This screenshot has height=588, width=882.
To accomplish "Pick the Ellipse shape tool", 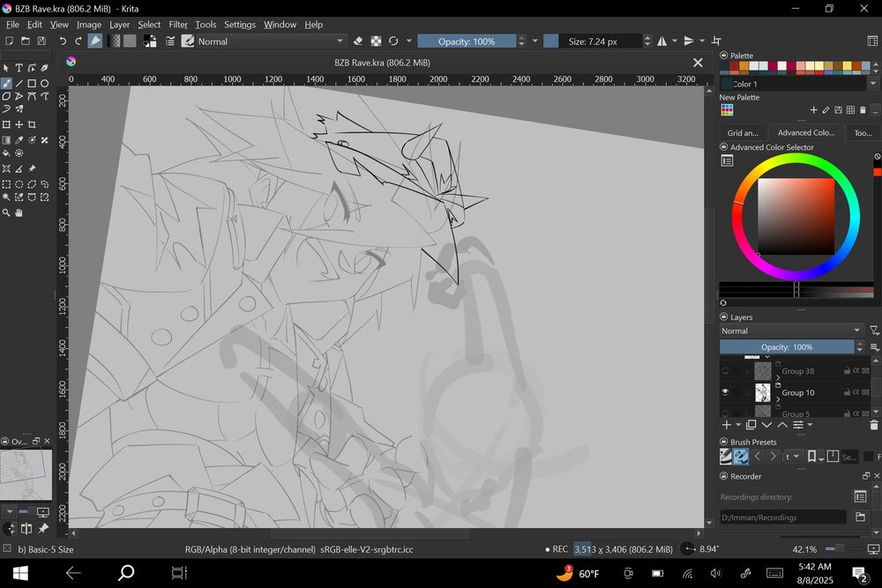I will pos(44,83).
